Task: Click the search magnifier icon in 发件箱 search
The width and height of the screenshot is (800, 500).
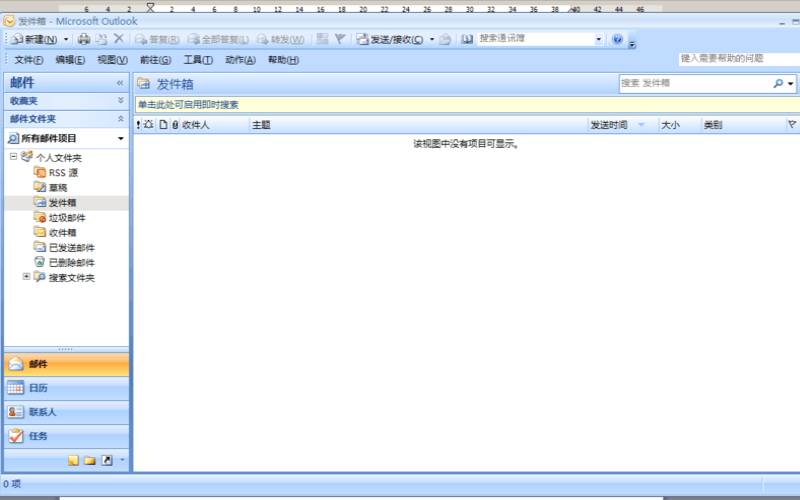Action: point(778,83)
